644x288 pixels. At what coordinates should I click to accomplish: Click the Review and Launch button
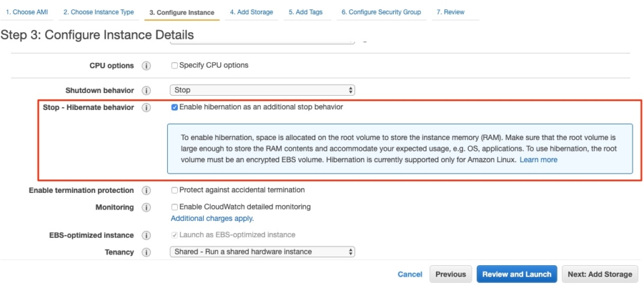tap(517, 274)
